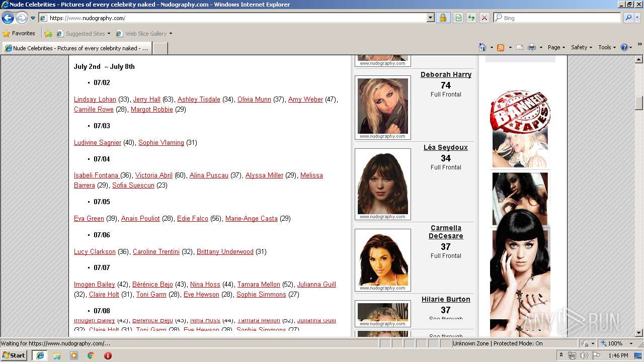
Task: Click the Action Center flag icon
Action: click(596, 355)
